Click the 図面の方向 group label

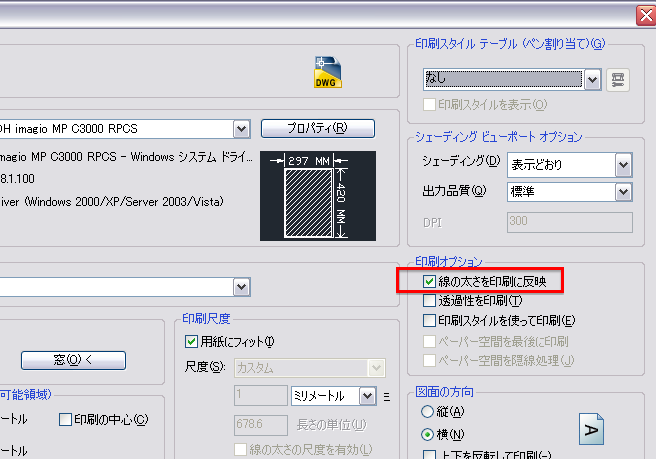(x=444, y=392)
